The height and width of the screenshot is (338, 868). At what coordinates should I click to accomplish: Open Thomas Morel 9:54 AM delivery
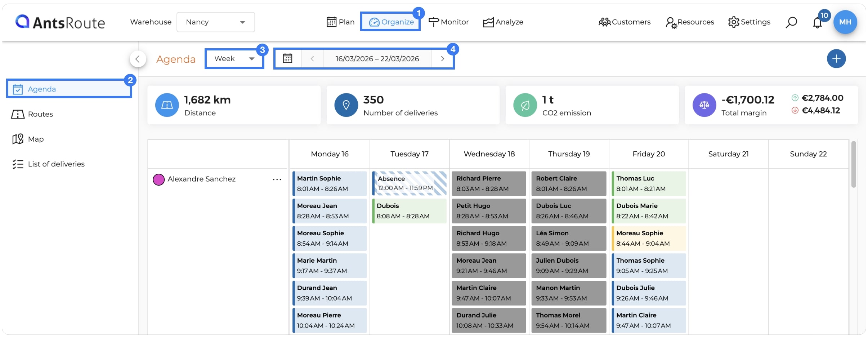(x=569, y=320)
